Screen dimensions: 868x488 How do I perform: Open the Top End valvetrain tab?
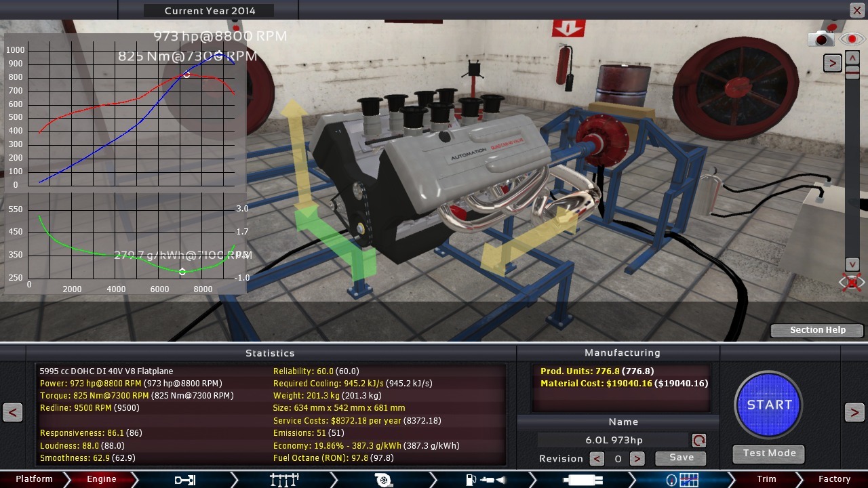coord(284,480)
